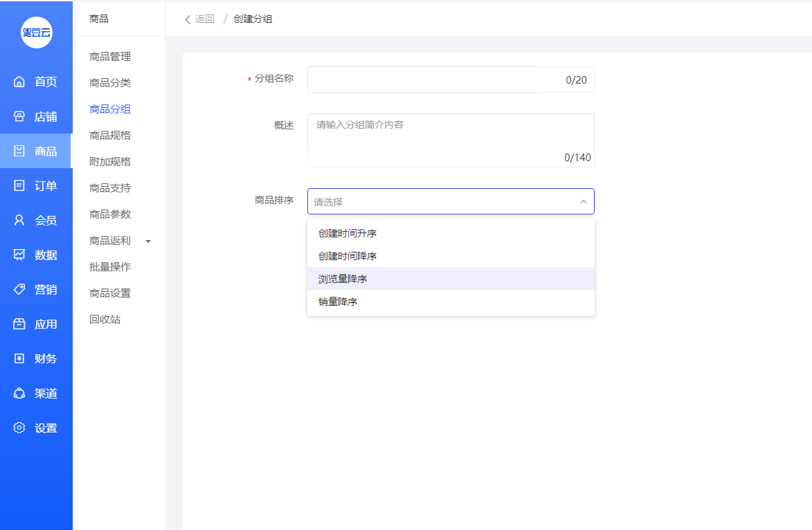Open the data chart icon 数据
This screenshot has width=812, height=530.
[19, 255]
